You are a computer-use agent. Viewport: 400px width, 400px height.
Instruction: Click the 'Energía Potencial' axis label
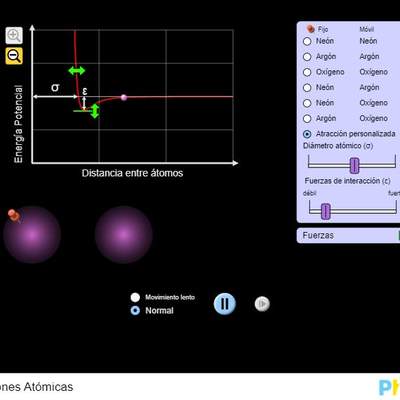(x=18, y=124)
